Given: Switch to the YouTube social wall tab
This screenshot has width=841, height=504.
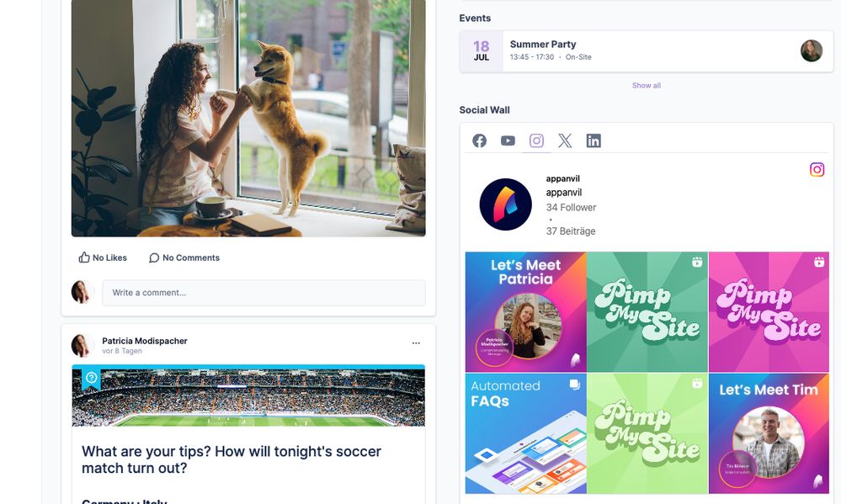Looking at the screenshot, I should click(x=508, y=141).
